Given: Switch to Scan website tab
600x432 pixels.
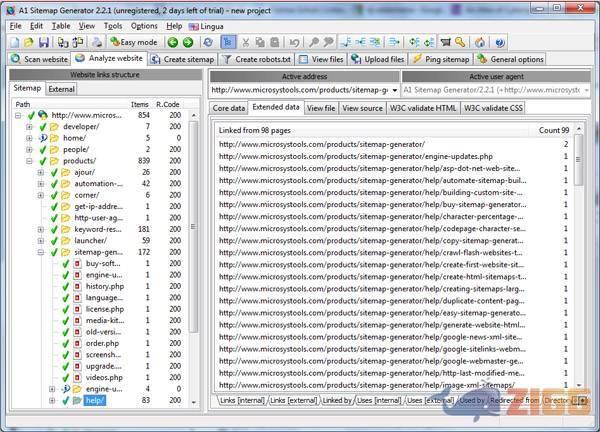Looking at the screenshot, I should (x=40, y=59).
